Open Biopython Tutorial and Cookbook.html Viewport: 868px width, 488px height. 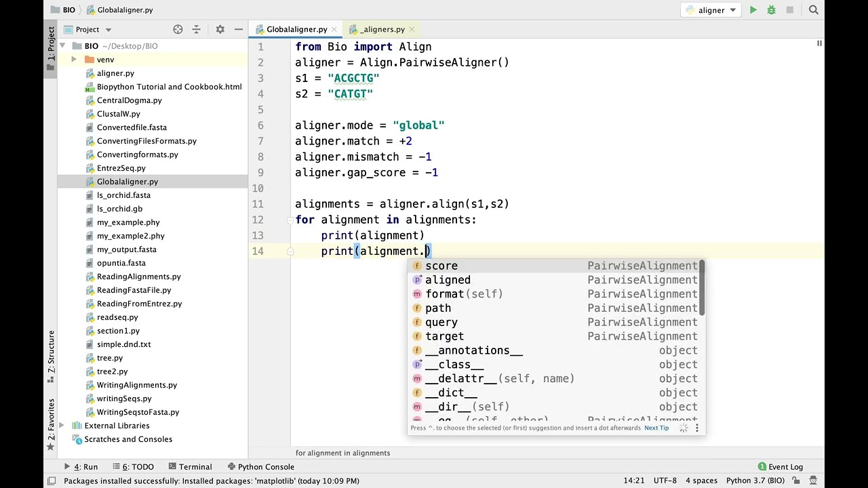[169, 87]
